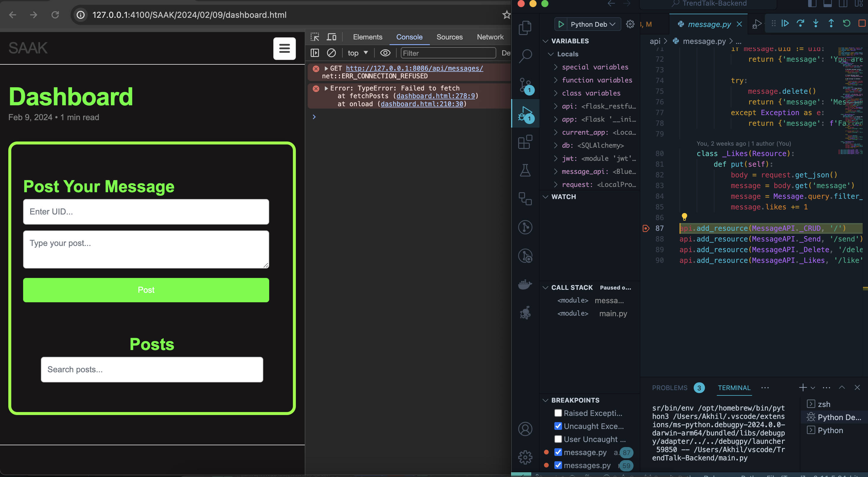This screenshot has height=477, width=868.
Task: Toggle message.py line 87 breakpoint checkbox
Action: click(x=558, y=452)
